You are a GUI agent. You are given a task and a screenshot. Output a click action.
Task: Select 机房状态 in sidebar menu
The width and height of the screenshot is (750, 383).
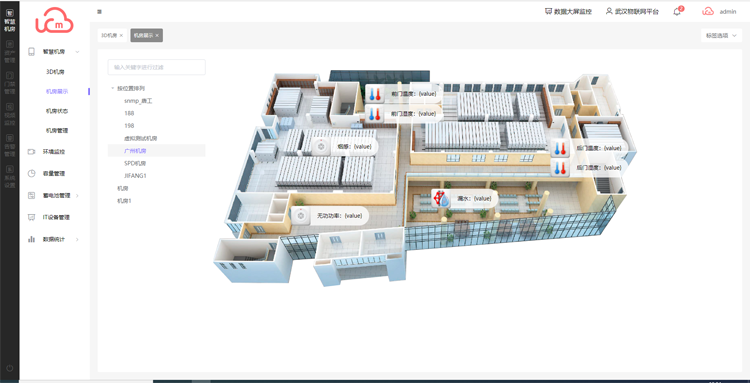click(56, 111)
